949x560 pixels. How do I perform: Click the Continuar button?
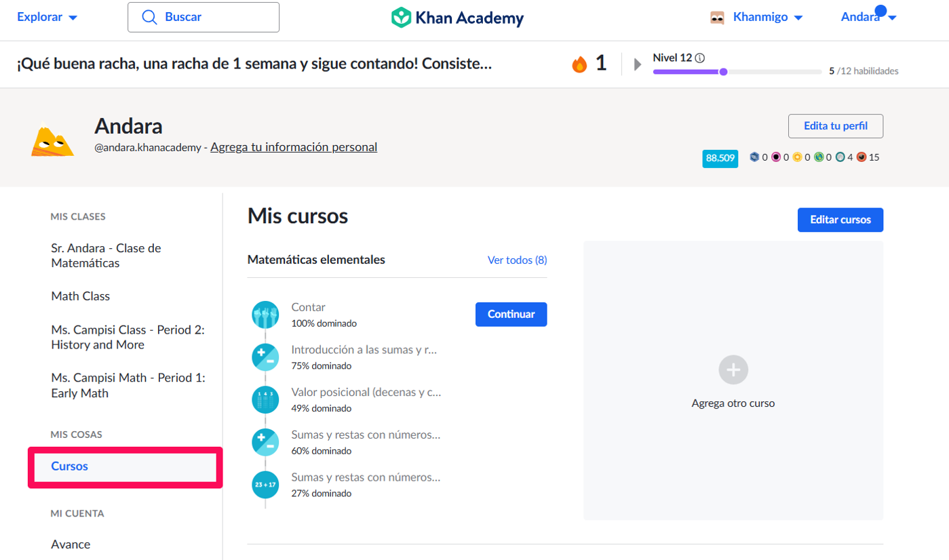[511, 314]
